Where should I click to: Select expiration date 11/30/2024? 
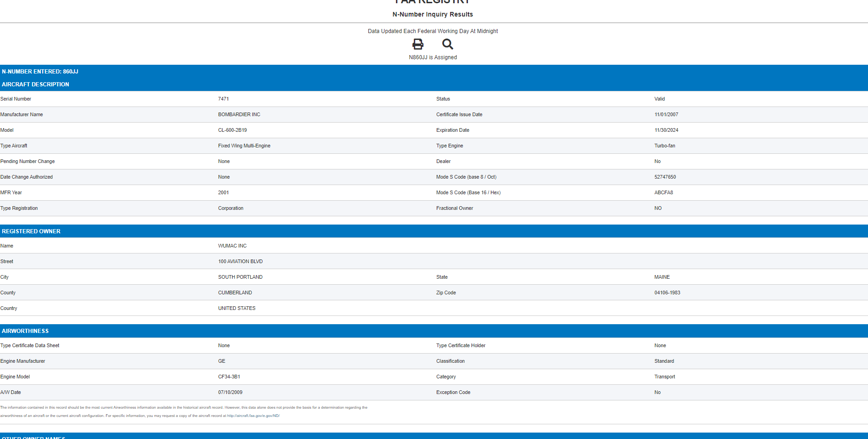click(x=666, y=130)
